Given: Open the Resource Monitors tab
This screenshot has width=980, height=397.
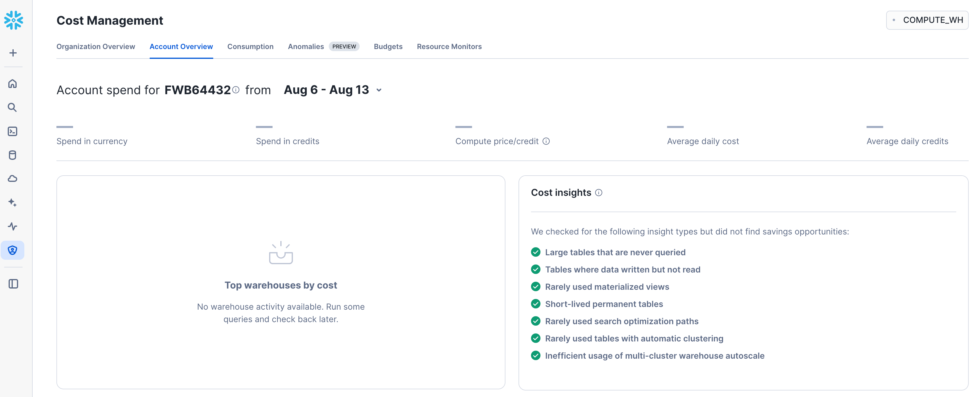Looking at the screenshot, I should pyautogui.click(x=449, y=46).
